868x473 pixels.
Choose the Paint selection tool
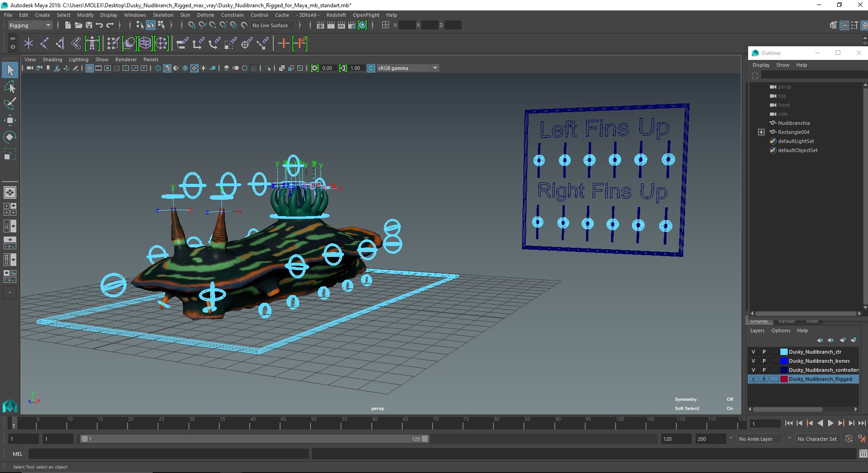[x=10, y=103]
